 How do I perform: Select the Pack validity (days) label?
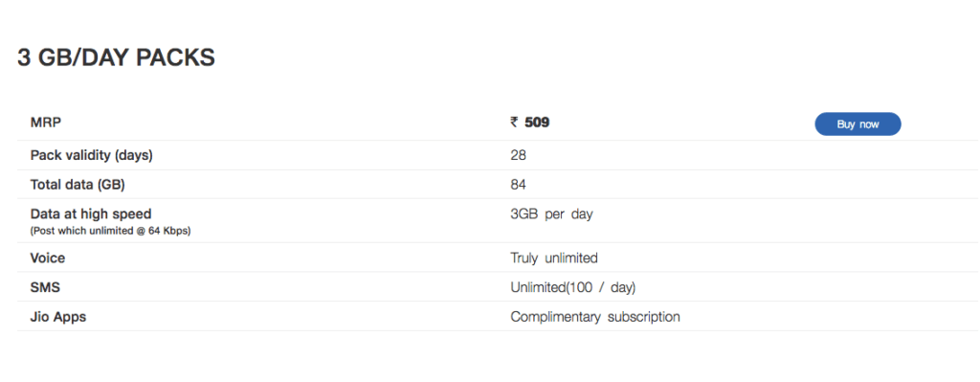click(x=91, y=155)
